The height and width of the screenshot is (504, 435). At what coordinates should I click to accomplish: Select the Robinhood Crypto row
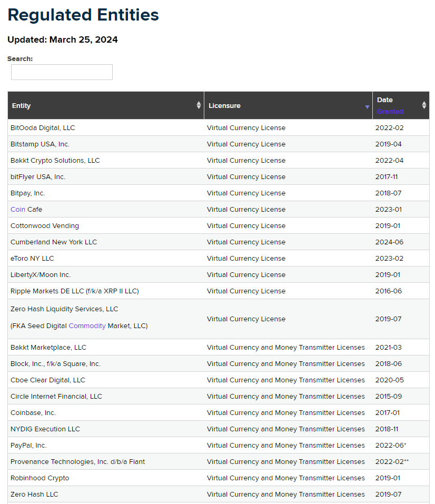40,478
